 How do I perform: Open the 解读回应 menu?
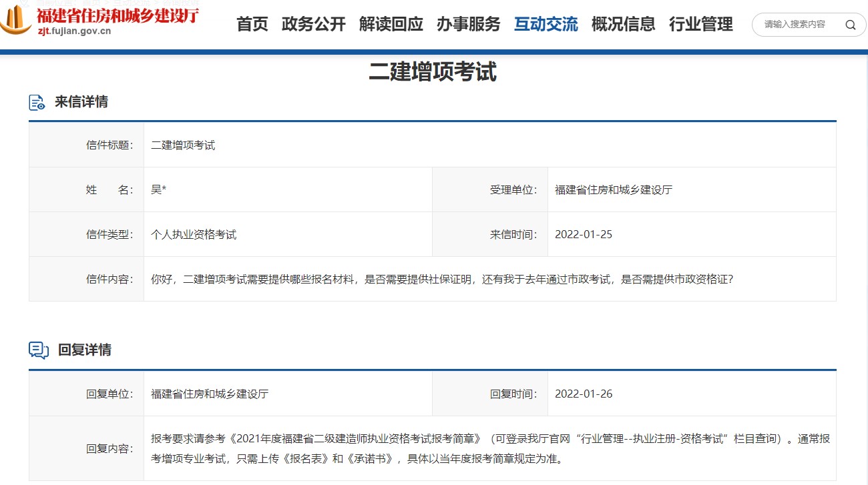391,24
